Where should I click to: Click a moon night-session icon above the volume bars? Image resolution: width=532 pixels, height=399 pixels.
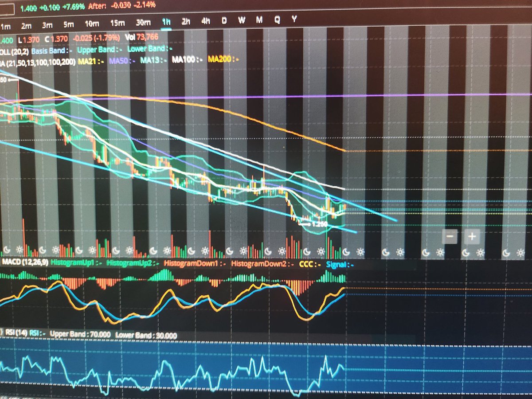(345, 251)
